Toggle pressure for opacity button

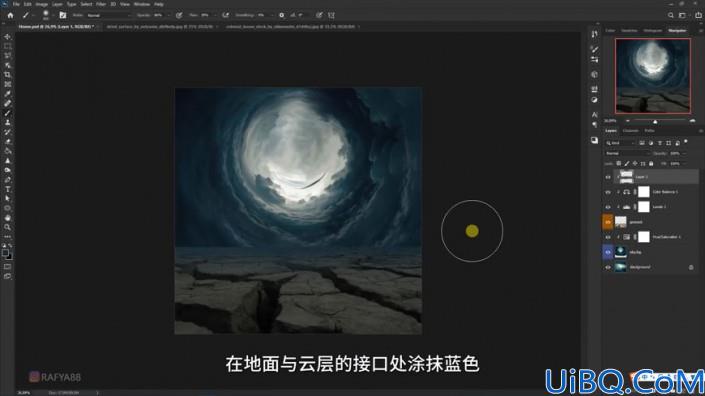pos(179,15)
